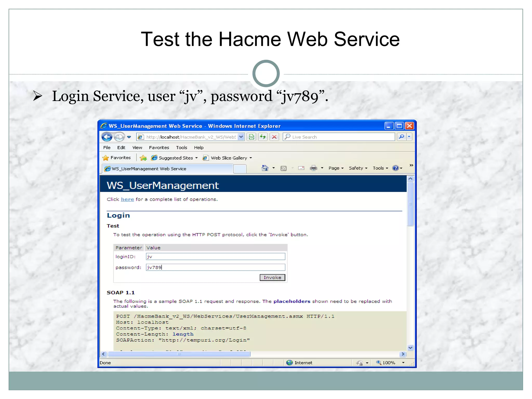The image size is (532, 399).
Task: Show more command bar items chevron
Action: (411, 165)
